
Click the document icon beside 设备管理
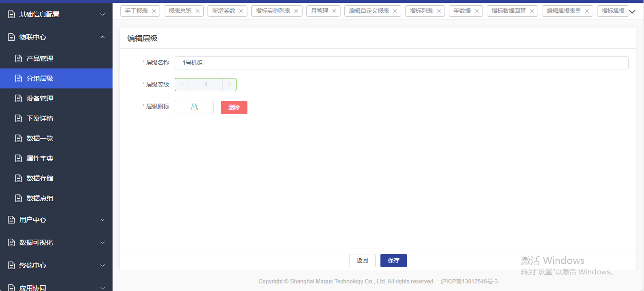19,98
